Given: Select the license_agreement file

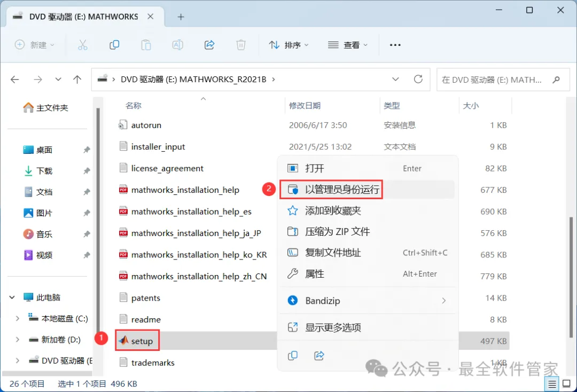Looking at the screenshot, I should coord(167,168).
